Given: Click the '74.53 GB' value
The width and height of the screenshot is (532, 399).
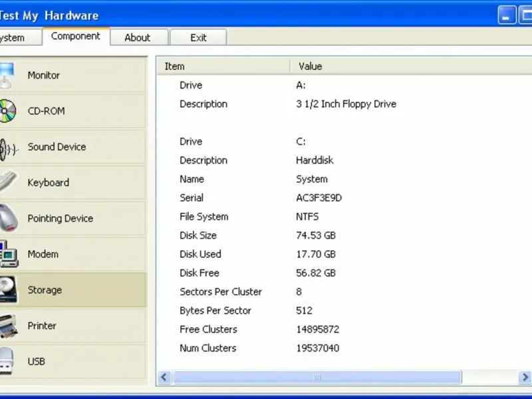Looking at the screenshot, I should pos(316,235).
